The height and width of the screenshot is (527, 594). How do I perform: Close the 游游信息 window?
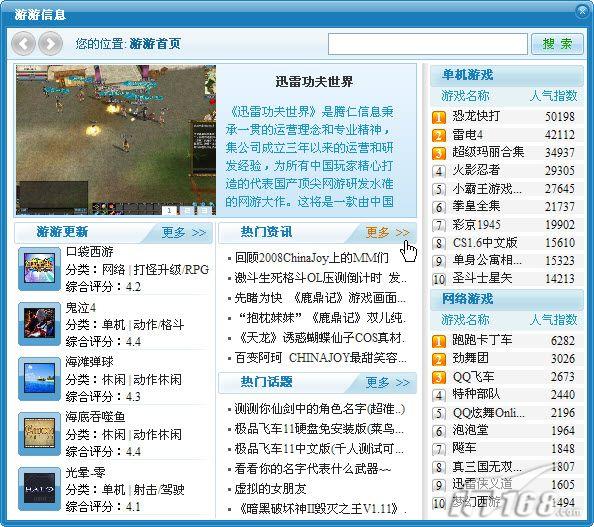(x=583, y=12)
